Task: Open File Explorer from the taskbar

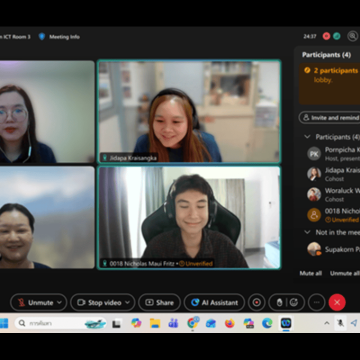Action: [155, 323]
